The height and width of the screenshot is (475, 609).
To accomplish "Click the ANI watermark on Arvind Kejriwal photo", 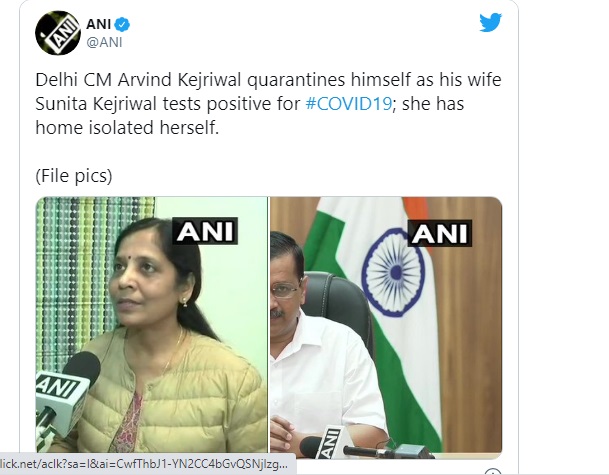I will pyautogui.click(x=440, y=233).
